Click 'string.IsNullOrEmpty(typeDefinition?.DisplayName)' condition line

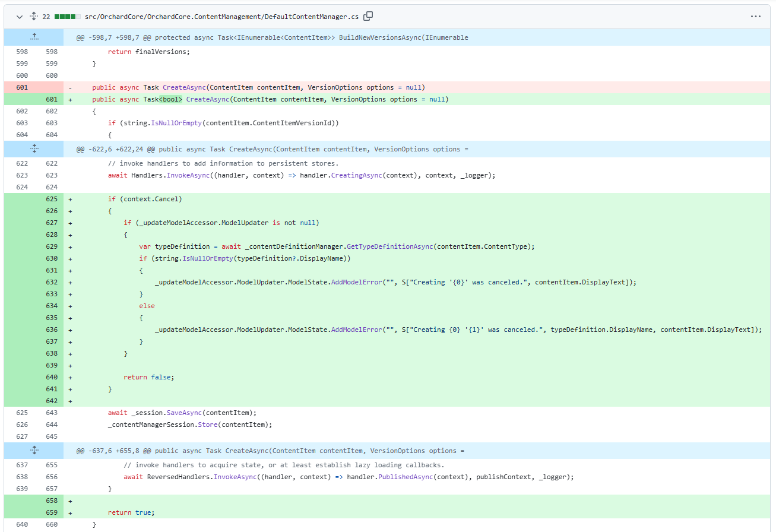point(245,258)
